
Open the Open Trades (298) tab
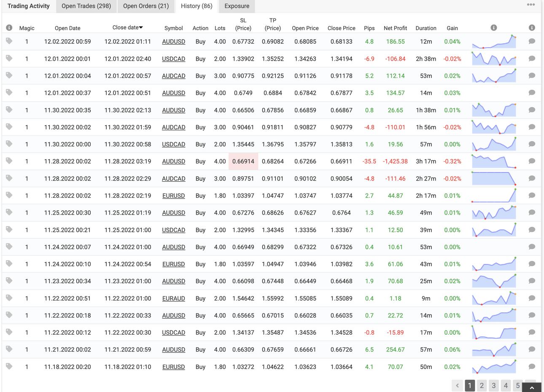(86, 6)
